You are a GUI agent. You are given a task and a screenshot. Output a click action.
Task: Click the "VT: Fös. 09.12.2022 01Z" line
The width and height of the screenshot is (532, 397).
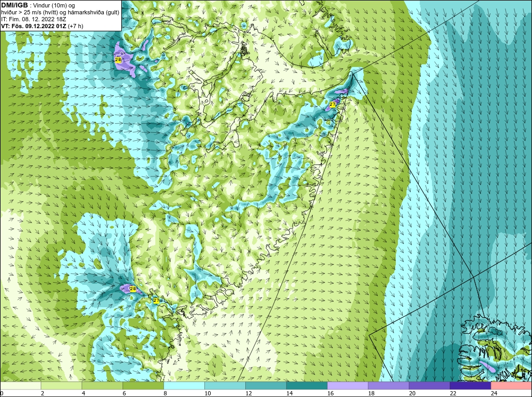click(34, 26)
